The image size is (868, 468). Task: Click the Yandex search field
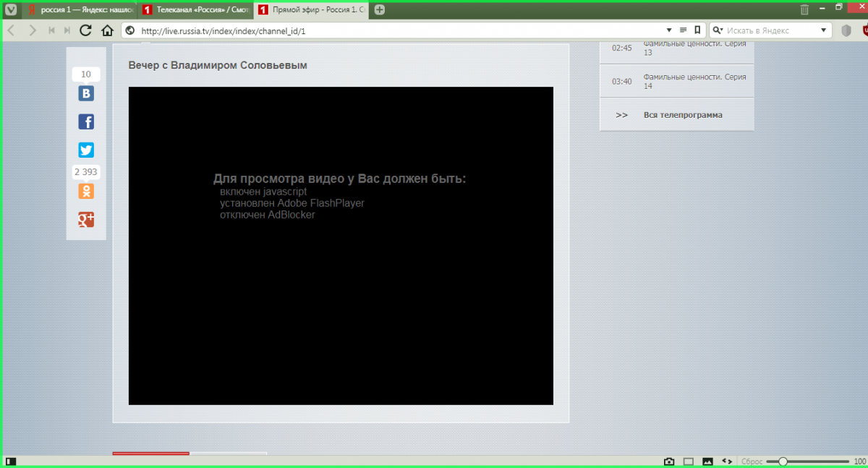tap(771, 30)
